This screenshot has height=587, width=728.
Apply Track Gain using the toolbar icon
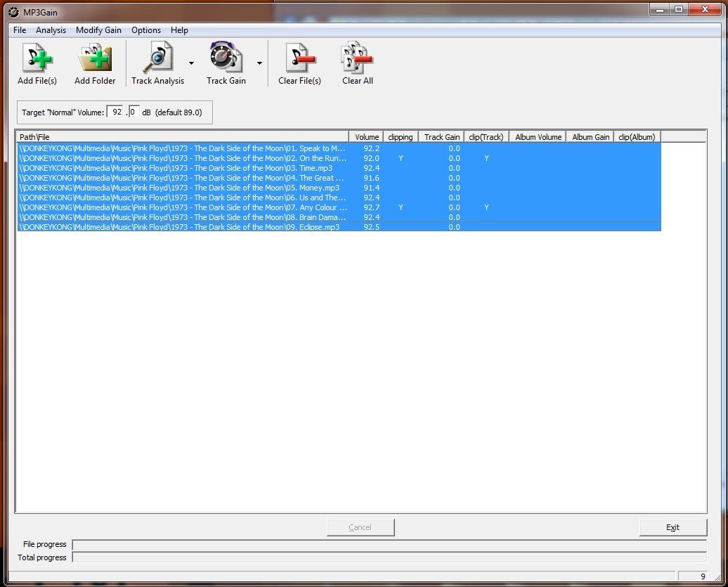pyautogui.click(x=226, y=58)
